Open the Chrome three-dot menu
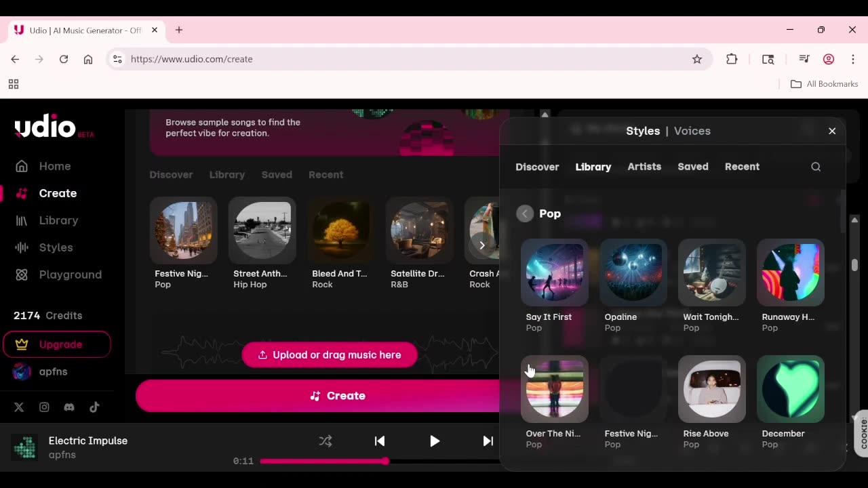Image resolution: width=868 pixels, height=488 pixels. click(x=853, y=59)
